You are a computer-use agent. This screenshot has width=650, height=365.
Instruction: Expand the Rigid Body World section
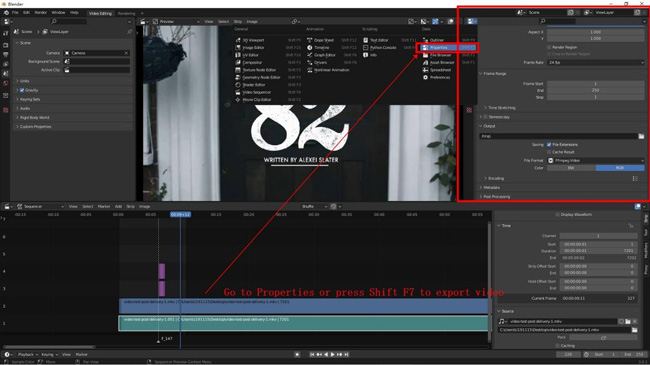pyautogui.click(x=32, y=117)
